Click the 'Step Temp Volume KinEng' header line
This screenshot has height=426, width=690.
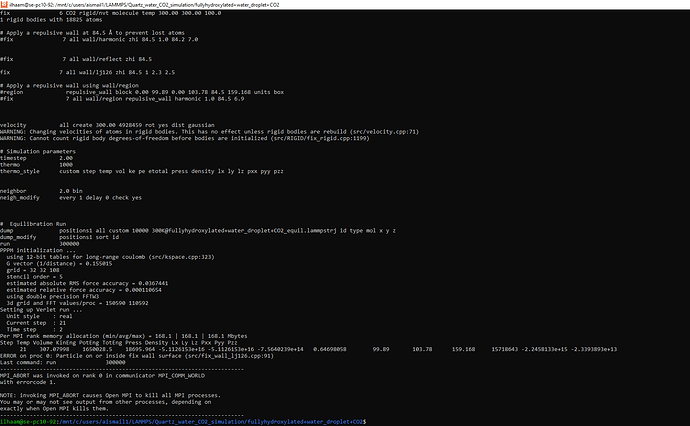pyautogui.click(x=119, y=343)
